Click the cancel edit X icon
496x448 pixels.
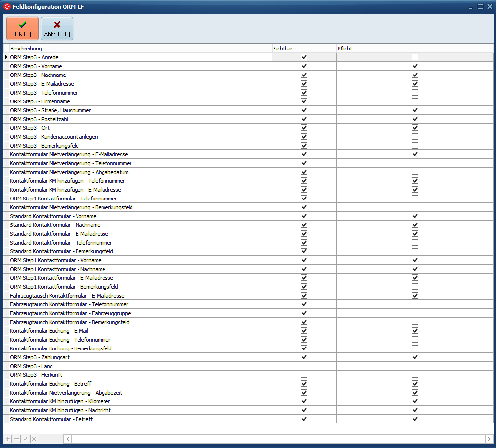(x=34, y=439)
